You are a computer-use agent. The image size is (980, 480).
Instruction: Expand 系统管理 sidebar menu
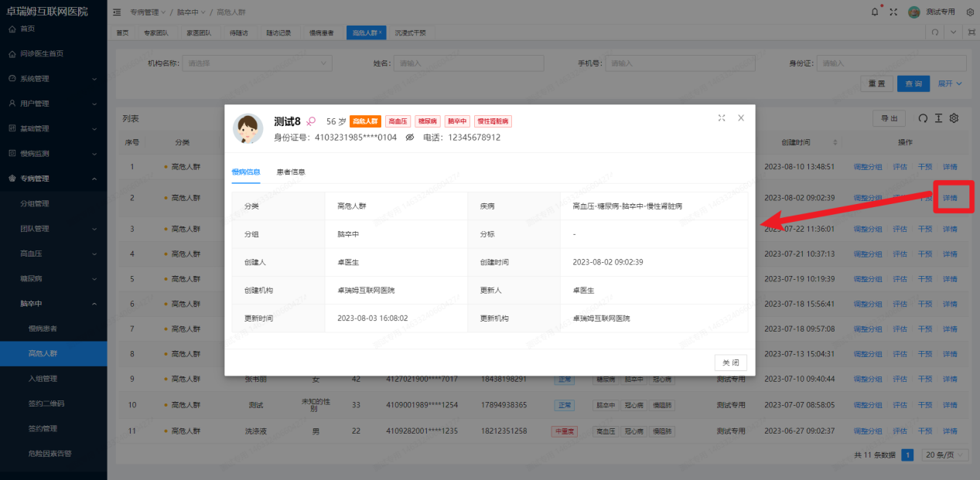53,79
